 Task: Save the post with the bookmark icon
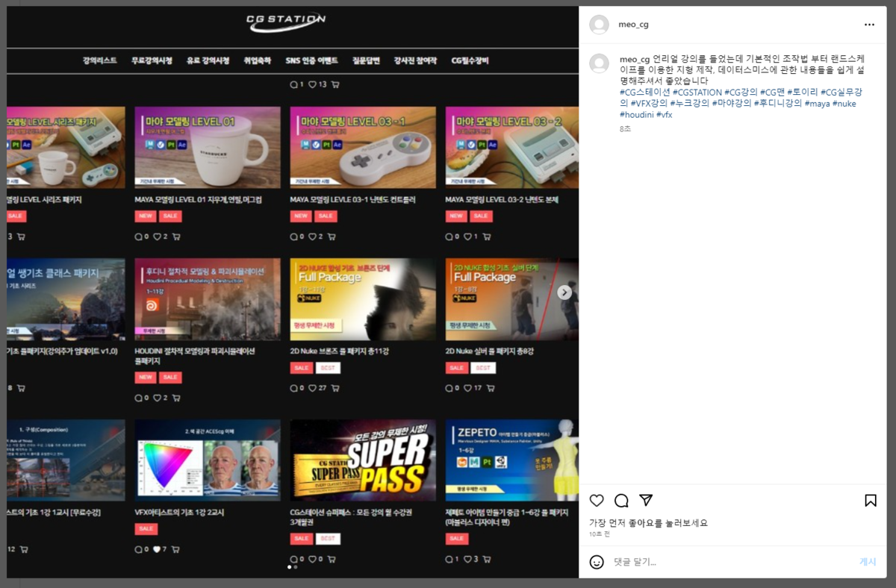(871, 501)
